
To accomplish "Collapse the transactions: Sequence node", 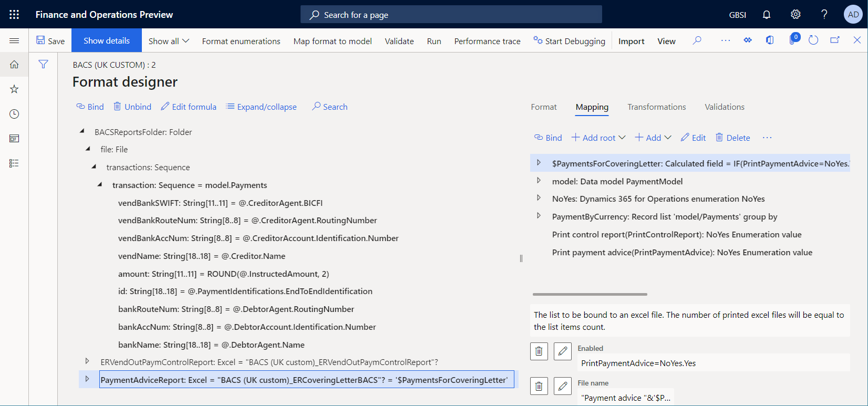I will [94, 166].
